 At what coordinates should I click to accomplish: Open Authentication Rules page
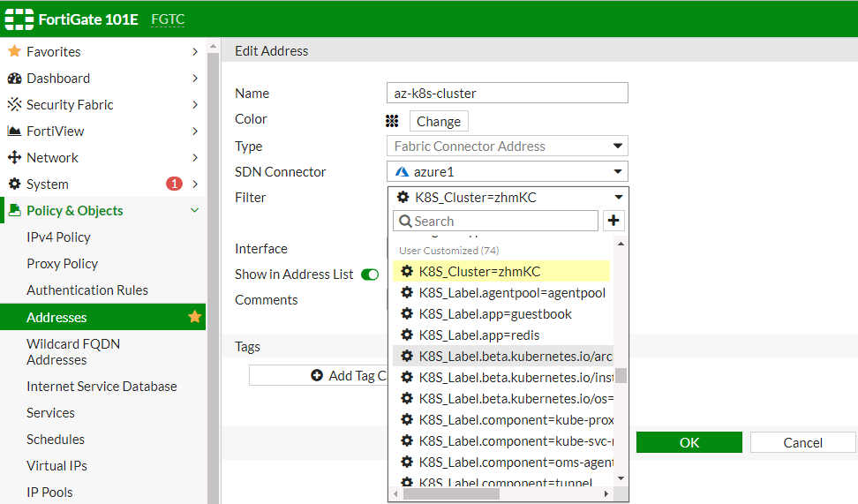87,290
